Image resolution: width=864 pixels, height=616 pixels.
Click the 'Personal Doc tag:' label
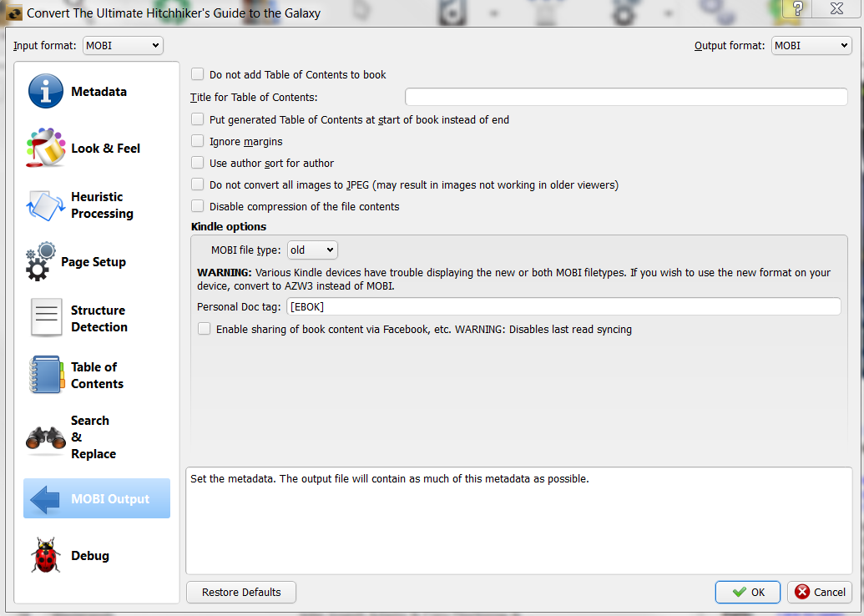239,307
